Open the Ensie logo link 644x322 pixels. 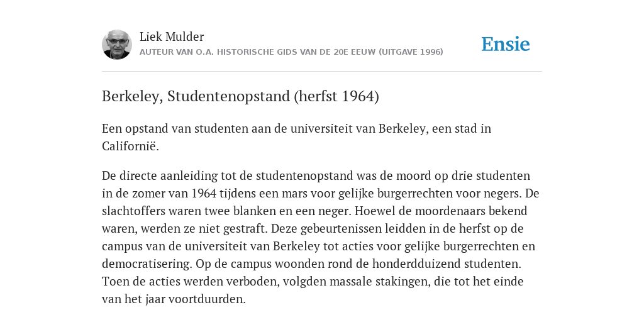(506, 44)
